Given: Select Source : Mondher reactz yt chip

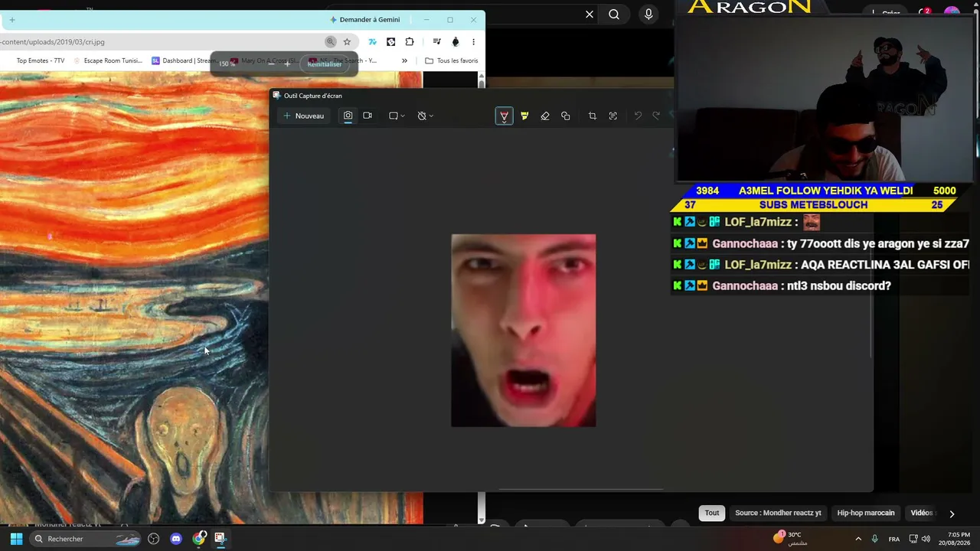Looking at the screenshot, I should click(x=778, y=513).
